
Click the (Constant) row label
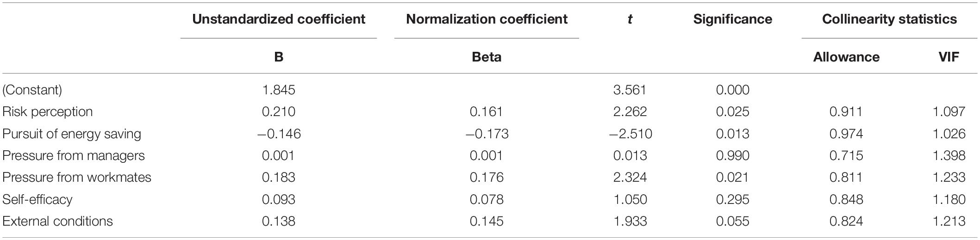coord(32,90)
